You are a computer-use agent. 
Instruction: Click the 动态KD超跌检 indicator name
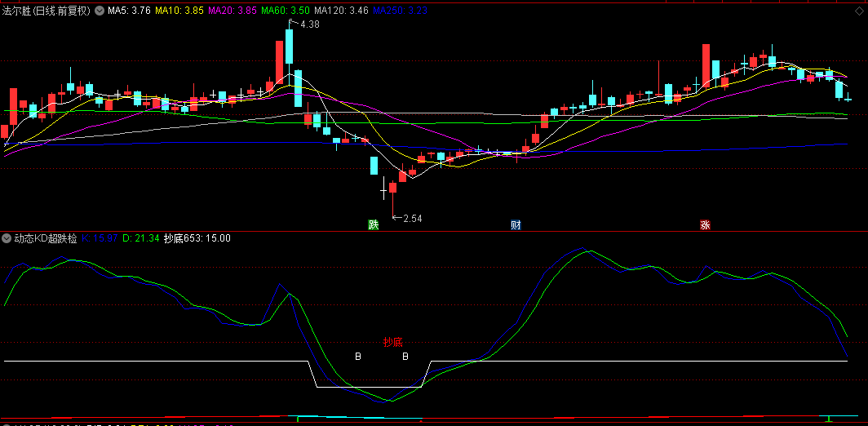click(46, 239)
